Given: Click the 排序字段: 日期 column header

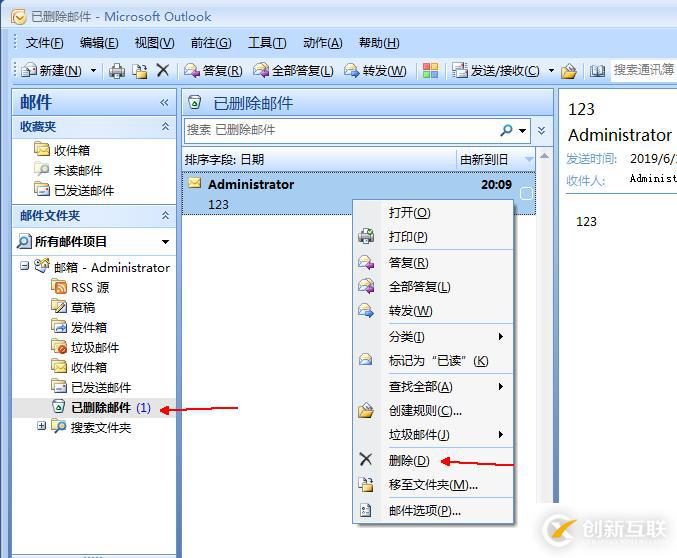Looking at the screenshot, I should pyautogui.click(x=320, y=159).
